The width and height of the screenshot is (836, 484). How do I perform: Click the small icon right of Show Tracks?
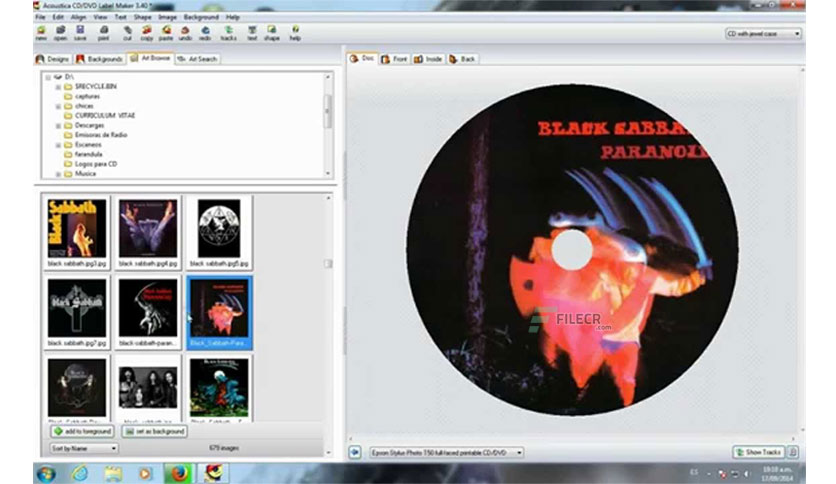(793, 452)
